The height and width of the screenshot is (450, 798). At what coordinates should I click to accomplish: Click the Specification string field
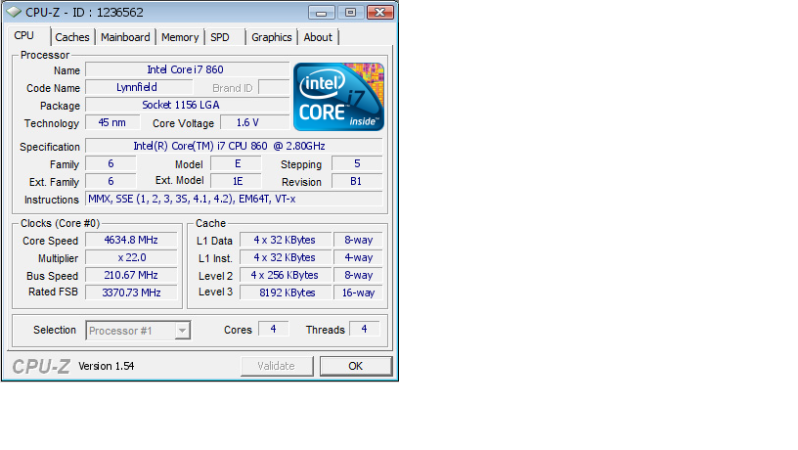pyautogui.click(x=234, y=146)
